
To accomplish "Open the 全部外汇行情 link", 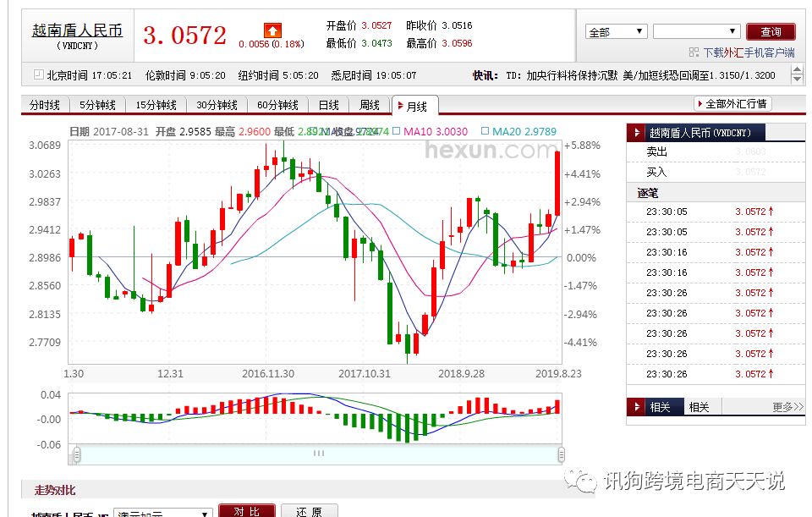I will click(732, 103).
